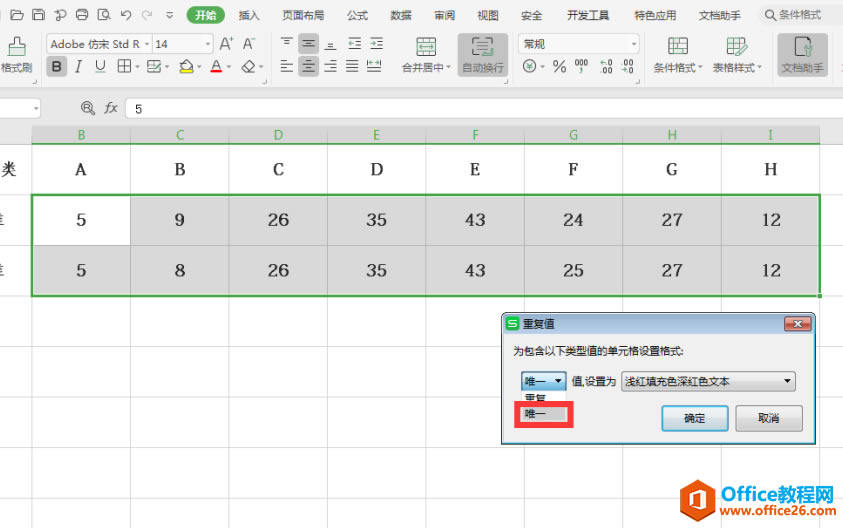Decrease font size with A- icon
Image resolution: width=843 pixels, height=528 pixels.
tap(248, 44)
